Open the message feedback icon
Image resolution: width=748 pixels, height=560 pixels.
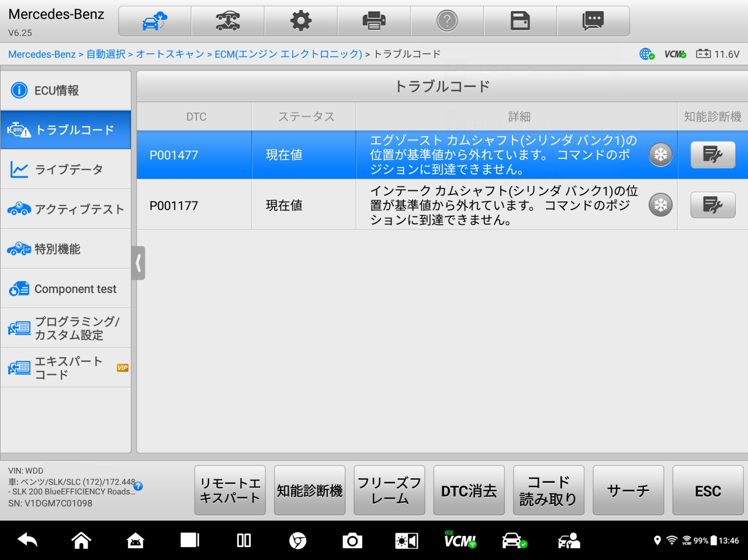(593, 22)
